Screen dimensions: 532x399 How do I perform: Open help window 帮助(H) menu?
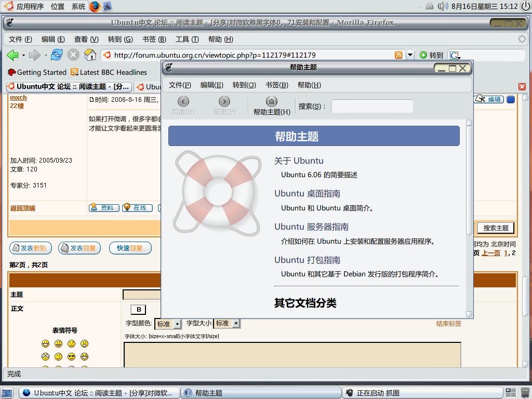pyautogui.click(x=309, y=85)
